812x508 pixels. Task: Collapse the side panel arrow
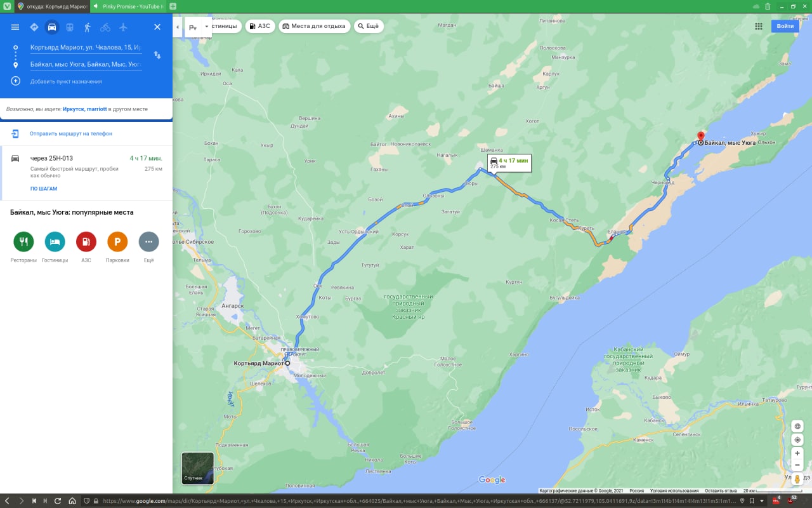178,27
